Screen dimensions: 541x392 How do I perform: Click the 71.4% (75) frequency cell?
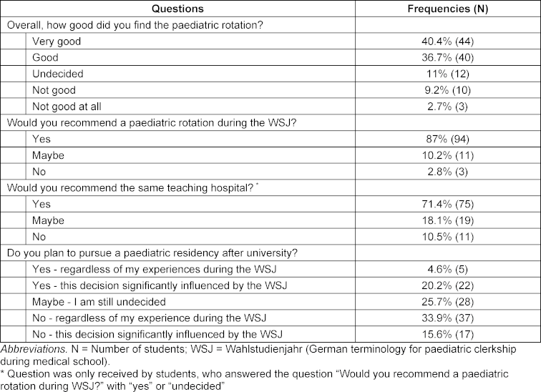pos(448,204)
